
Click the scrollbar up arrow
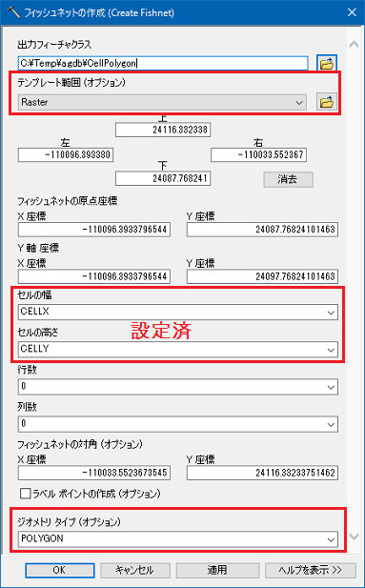(354, 45)
